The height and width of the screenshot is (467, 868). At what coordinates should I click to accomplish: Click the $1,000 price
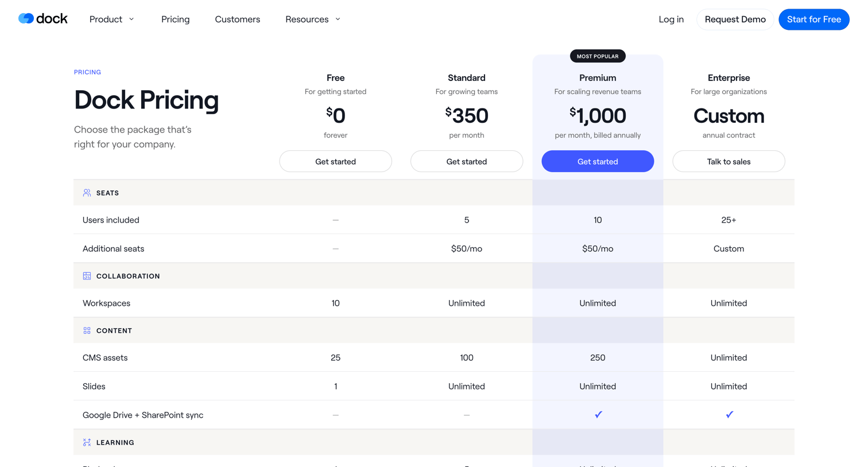point(598,115)
